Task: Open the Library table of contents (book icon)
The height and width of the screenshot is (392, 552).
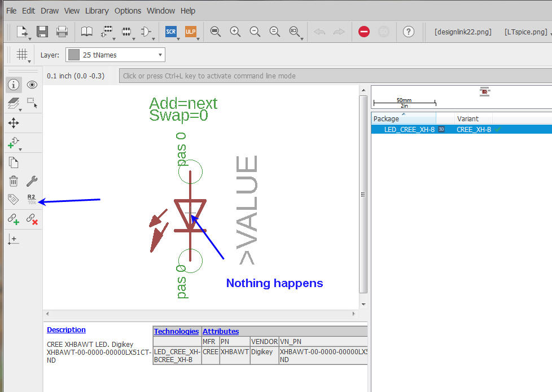Action: coord(86,32)
